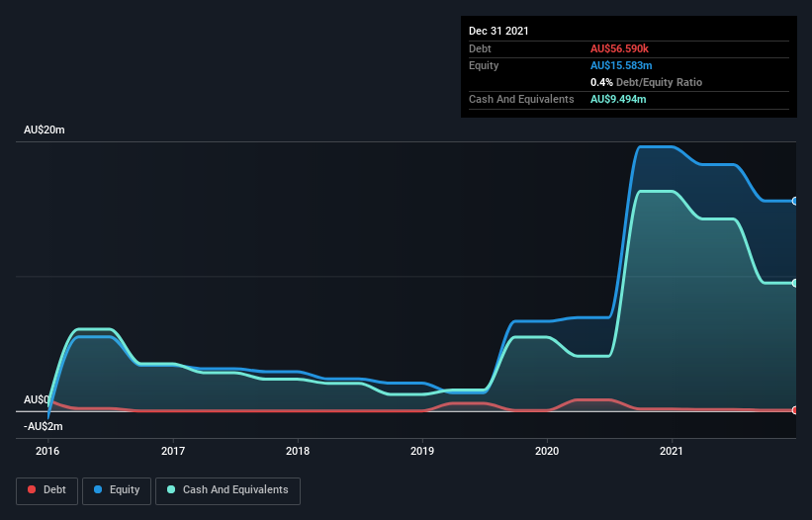
Task: Click the Dec 31 2021 tooltip date
Action: [498, 31]
